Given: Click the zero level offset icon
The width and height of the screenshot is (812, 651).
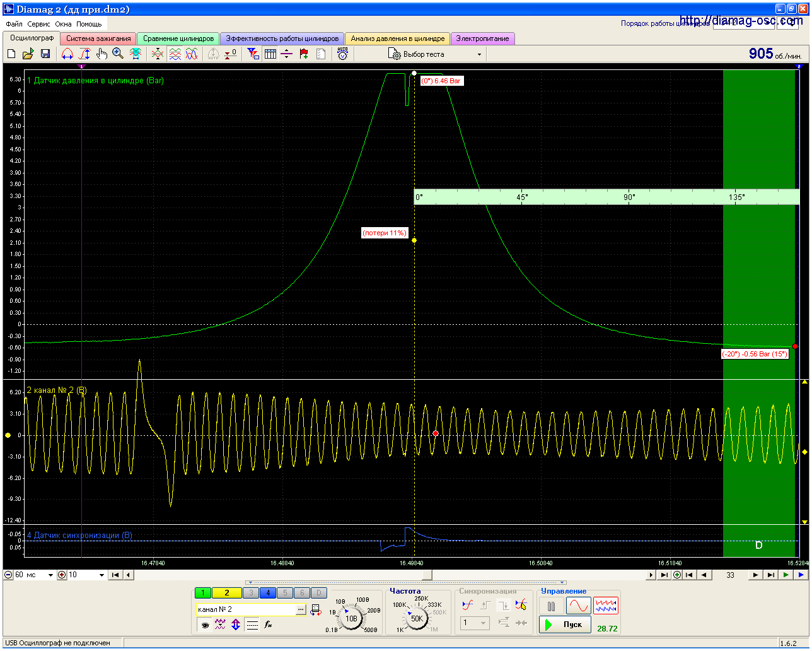Looking at the screenshot, I should tap(231, 54).
